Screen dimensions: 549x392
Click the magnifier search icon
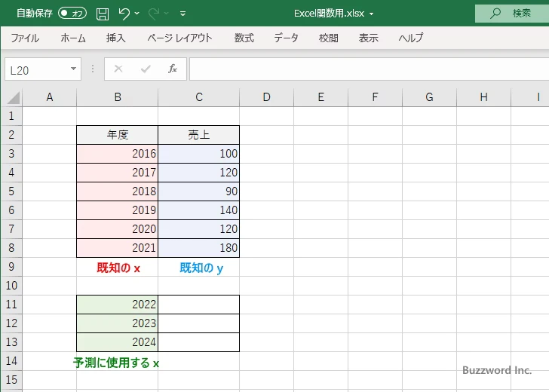[495, 14]
